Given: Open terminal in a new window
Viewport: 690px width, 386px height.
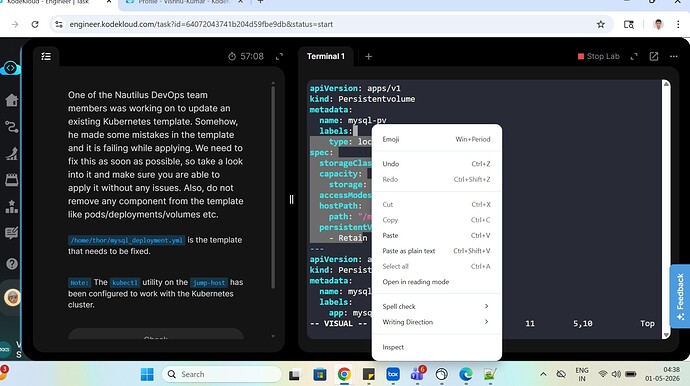Looking at the screenshot, I should (654, 56).
